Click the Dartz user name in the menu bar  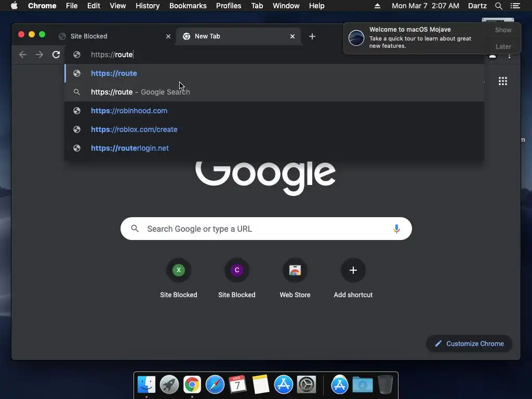pos(477,6)
